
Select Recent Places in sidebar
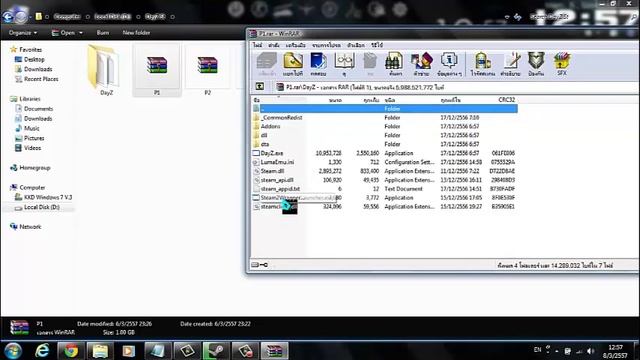tap(41, 79)
